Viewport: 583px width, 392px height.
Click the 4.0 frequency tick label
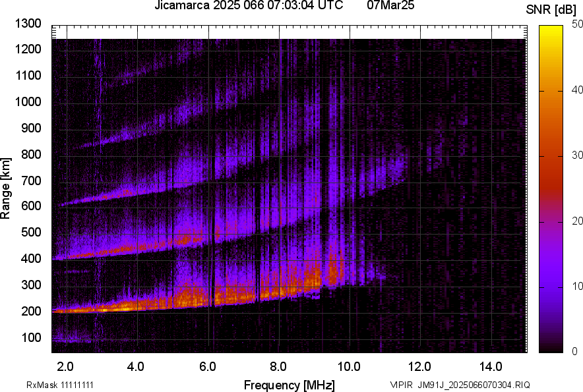136,367
